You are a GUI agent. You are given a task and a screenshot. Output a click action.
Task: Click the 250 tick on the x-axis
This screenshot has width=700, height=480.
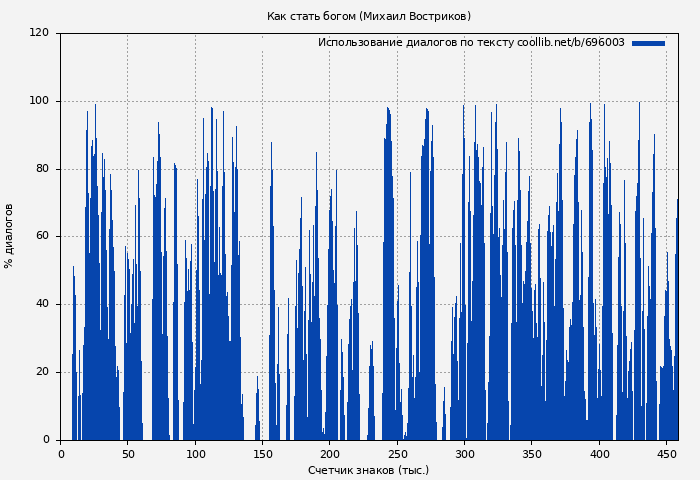pos(397,454)
